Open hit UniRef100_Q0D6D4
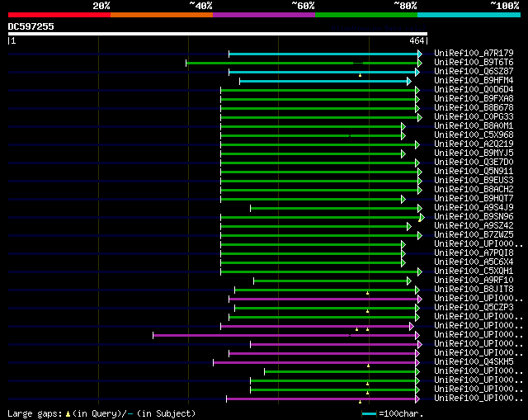 tap(474, 90)
